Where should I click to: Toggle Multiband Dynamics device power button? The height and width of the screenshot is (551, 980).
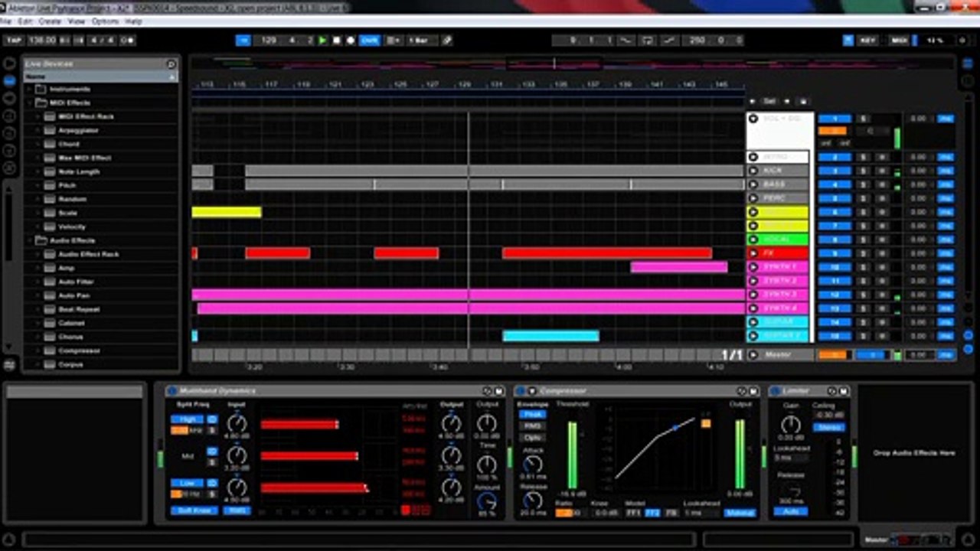click(172, 391)
